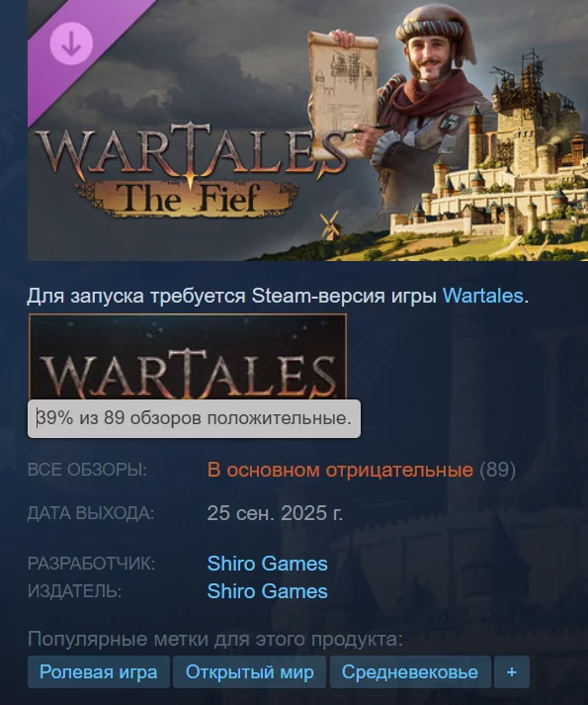Click the Wartales base game banner thumbnail

[x=188, y=357]
